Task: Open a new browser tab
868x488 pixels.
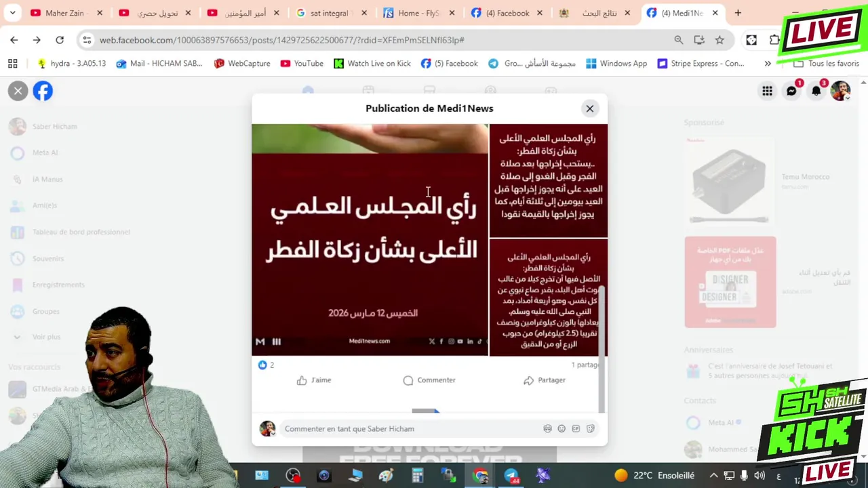Action: pos(738,13)
